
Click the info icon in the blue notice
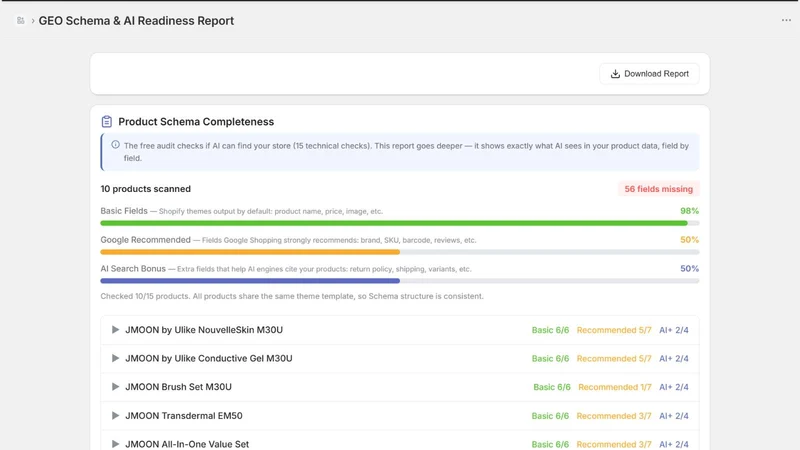[x=116, y=145]
